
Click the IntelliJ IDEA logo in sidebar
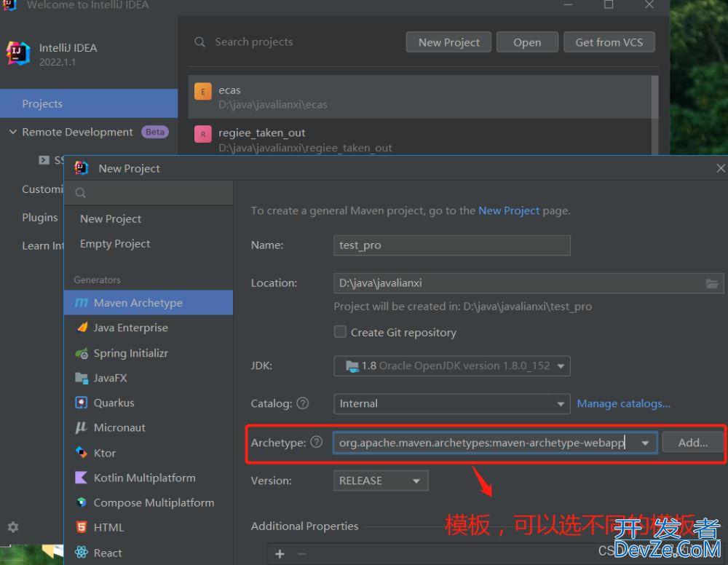click(17, 53)
